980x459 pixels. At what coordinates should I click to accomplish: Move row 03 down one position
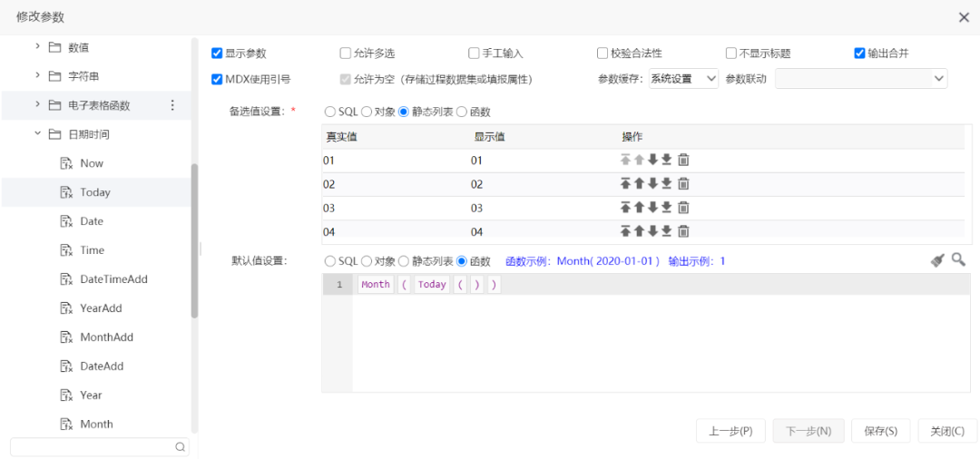[653, 208]
